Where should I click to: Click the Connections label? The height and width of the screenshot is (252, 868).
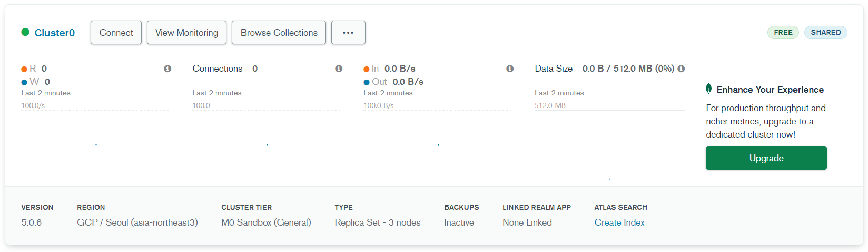point(218,69)
